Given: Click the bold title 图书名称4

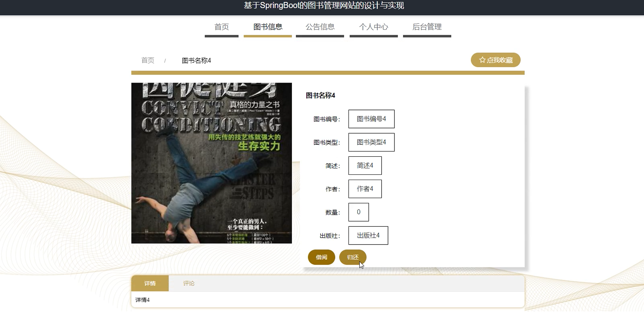Looking at the screenshot, I should (320, 95).
